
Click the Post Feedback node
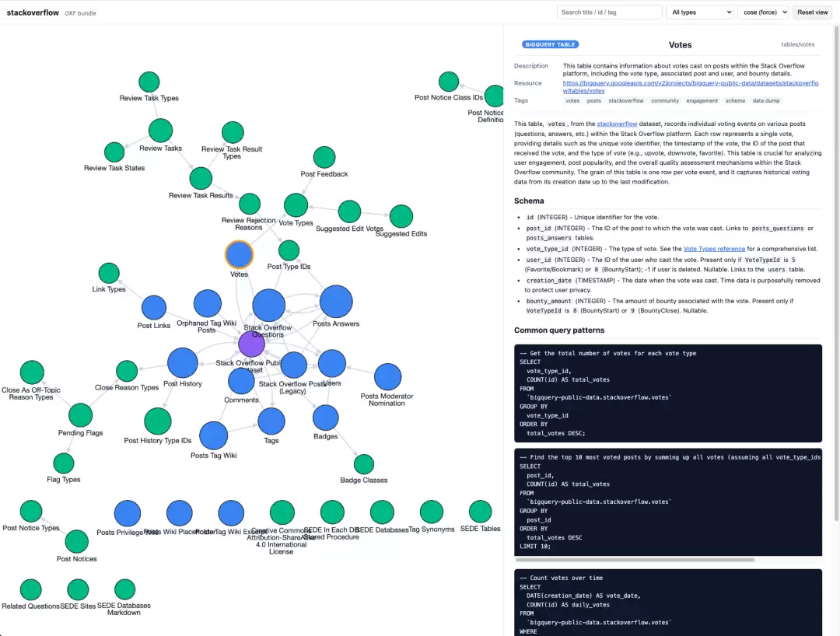click(x=324, y=157)
